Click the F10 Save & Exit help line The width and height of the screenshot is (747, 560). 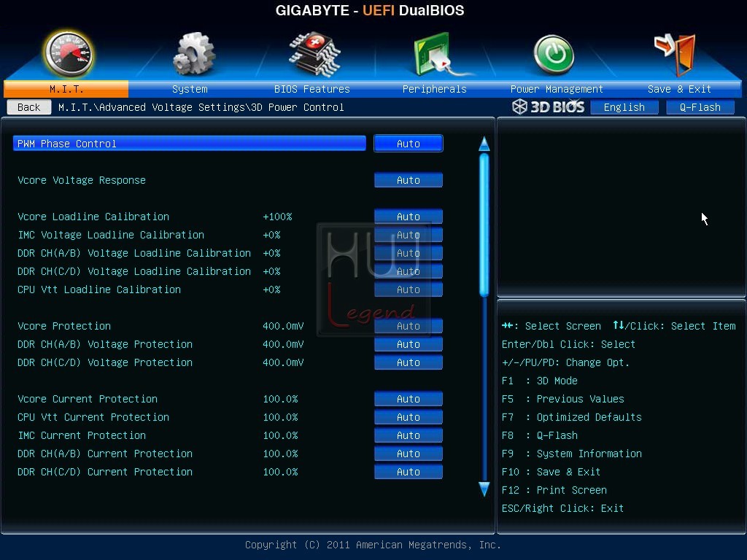[x=551, y=472]
